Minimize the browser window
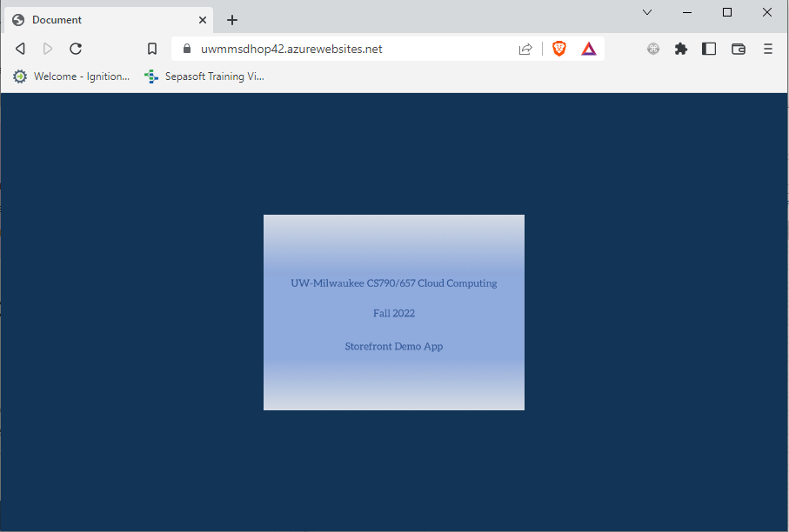The width and height of the screenshot is (789, 532). click(687, 12)
